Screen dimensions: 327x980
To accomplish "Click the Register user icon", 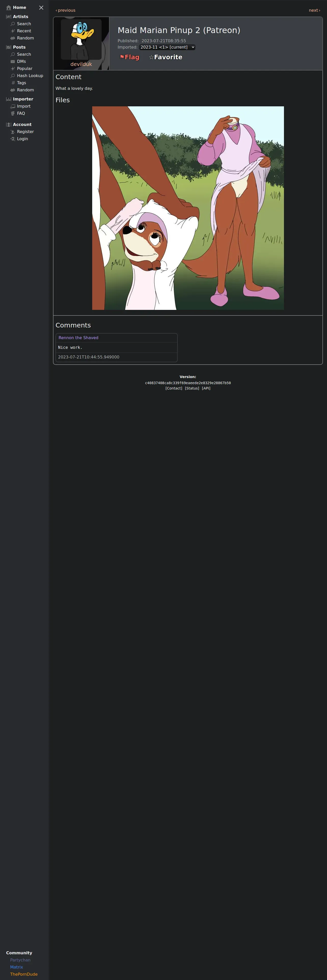I will pos(13,132).
